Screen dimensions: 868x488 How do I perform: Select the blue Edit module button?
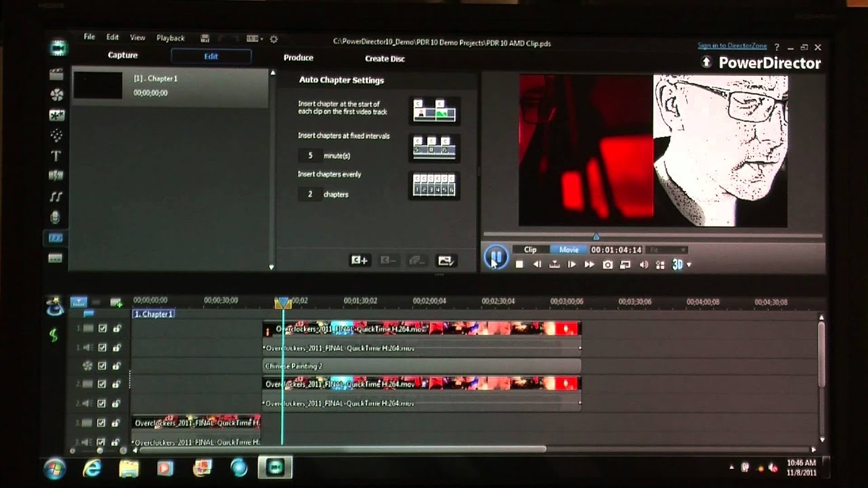tap(211, 56)
